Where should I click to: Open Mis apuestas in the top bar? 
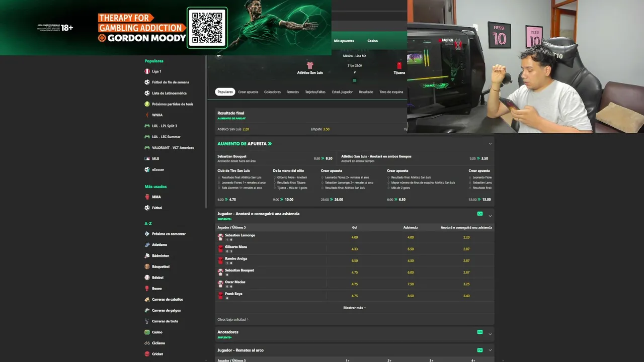[x=344, y=41]
